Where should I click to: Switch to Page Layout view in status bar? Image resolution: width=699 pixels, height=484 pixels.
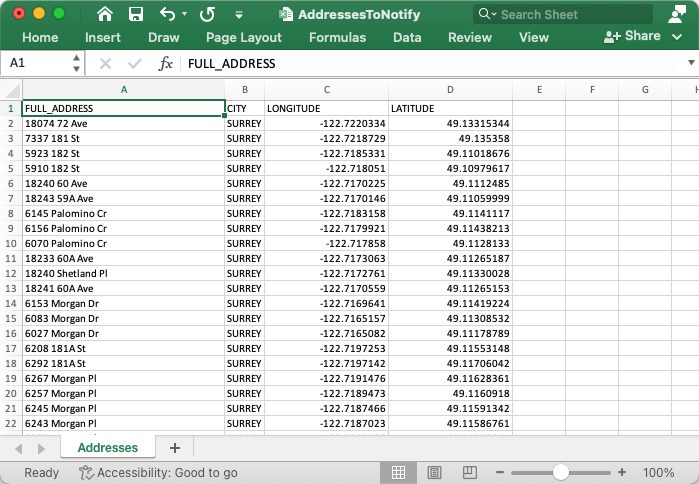coord(434,472)
